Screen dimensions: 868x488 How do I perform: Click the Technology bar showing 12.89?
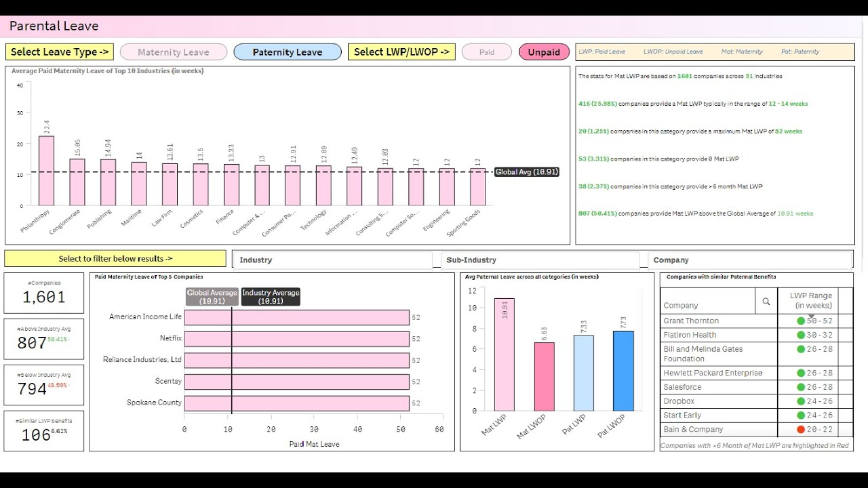[x=323, y=186]
